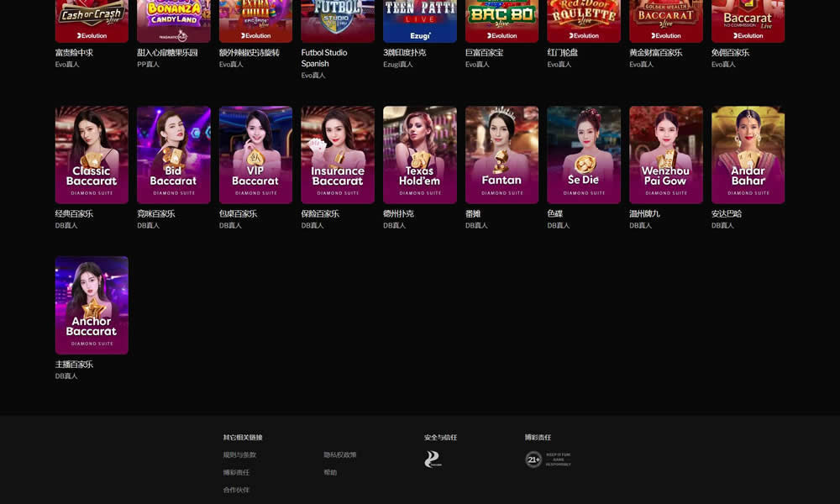Click the 富贵险中求 game title
840x504 pixels.
click(74, 52)
